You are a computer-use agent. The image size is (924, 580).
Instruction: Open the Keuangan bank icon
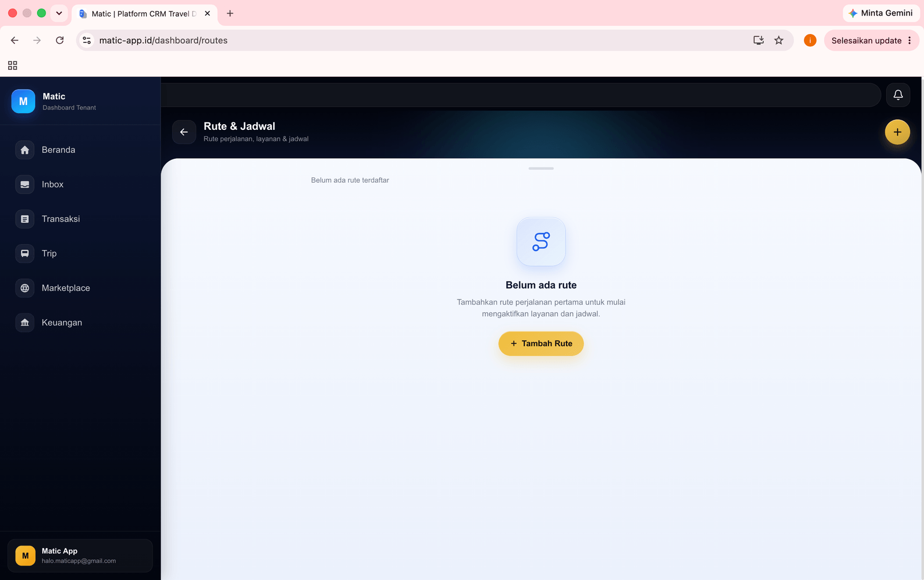(25, 323)
